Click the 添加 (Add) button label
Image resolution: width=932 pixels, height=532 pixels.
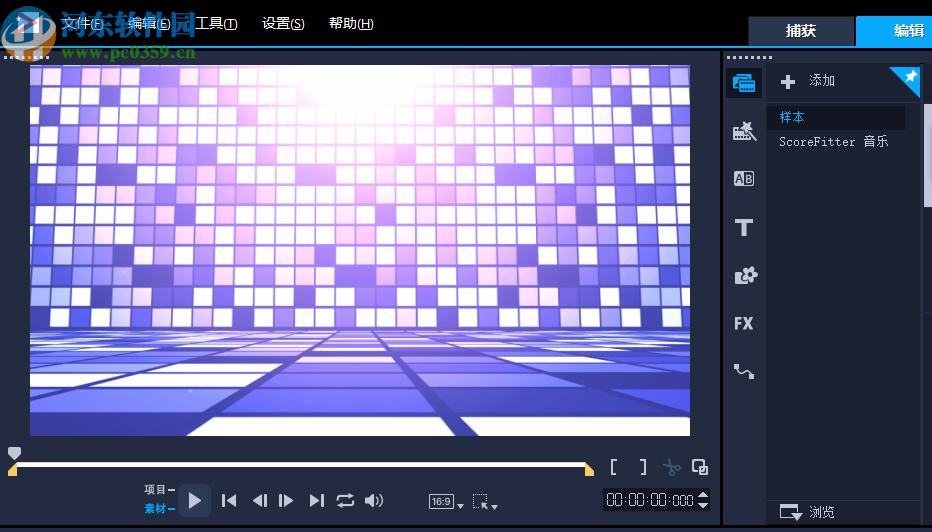point(822,81)
